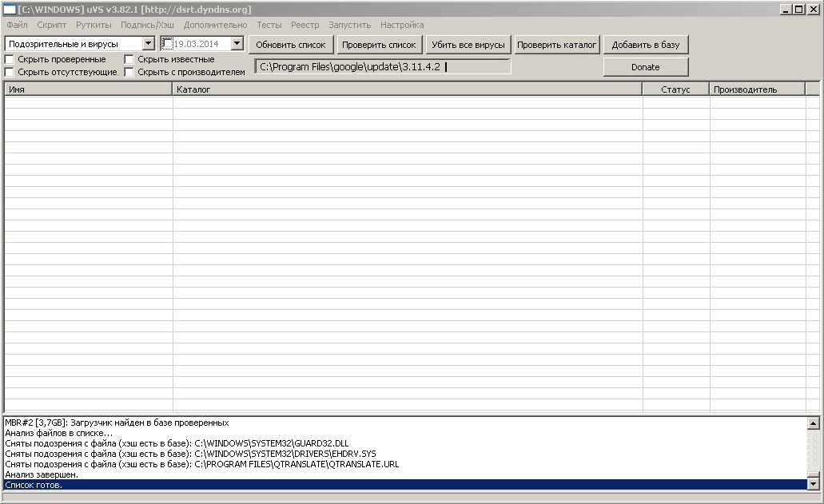824x504 pixels.
Task: Open the Руткиты menu
Action: (x=94, y=25)
